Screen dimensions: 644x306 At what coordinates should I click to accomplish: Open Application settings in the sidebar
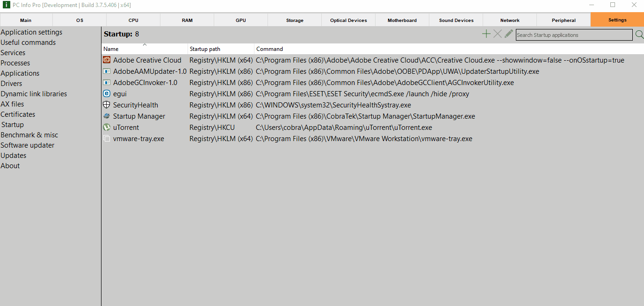(31, 32)
